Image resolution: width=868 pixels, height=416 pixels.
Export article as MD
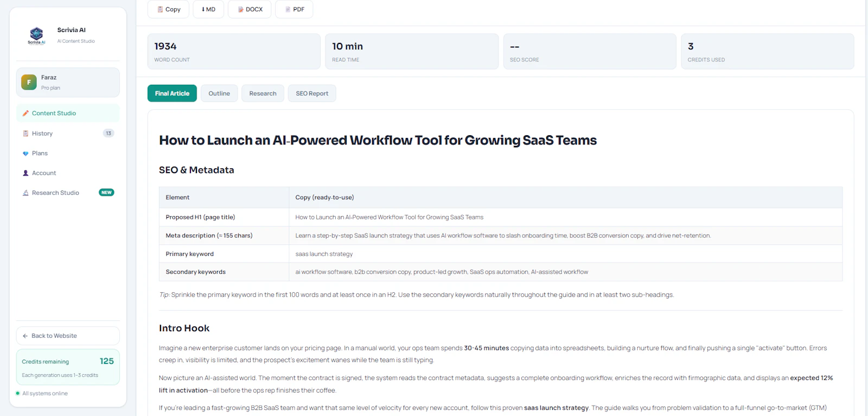[x=209, y=9]
